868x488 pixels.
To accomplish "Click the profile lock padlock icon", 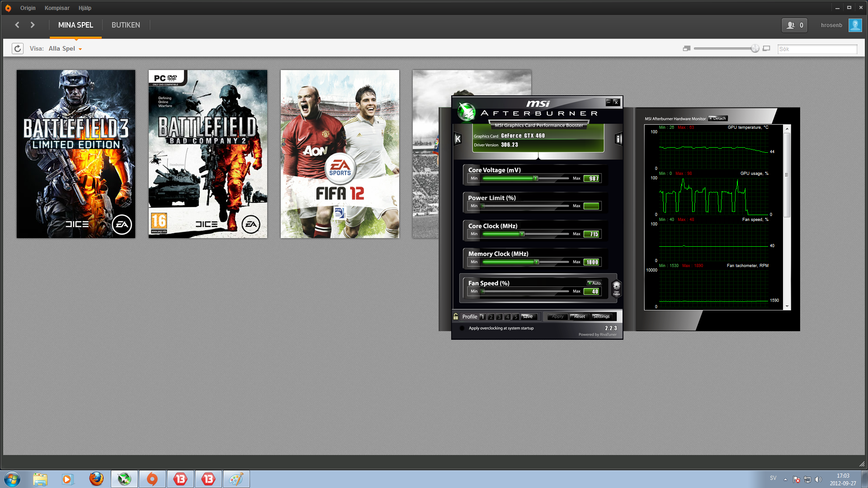I will tap(456, 316).
